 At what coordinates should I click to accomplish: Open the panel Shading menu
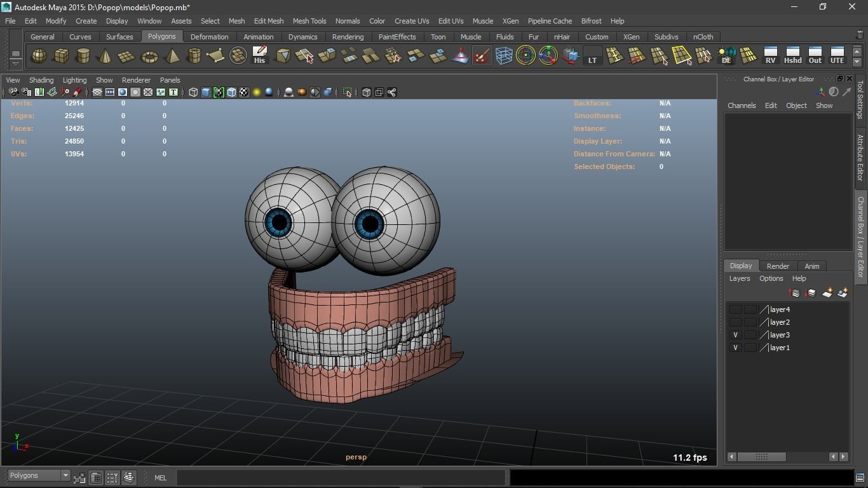[x=41, y=80]
